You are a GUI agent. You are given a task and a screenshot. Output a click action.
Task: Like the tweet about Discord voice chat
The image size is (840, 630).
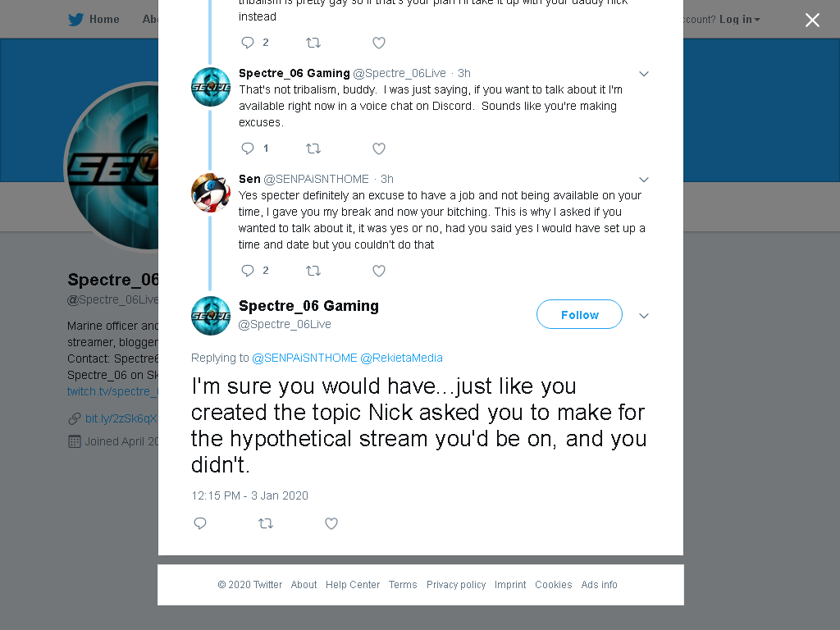(379, 149)
